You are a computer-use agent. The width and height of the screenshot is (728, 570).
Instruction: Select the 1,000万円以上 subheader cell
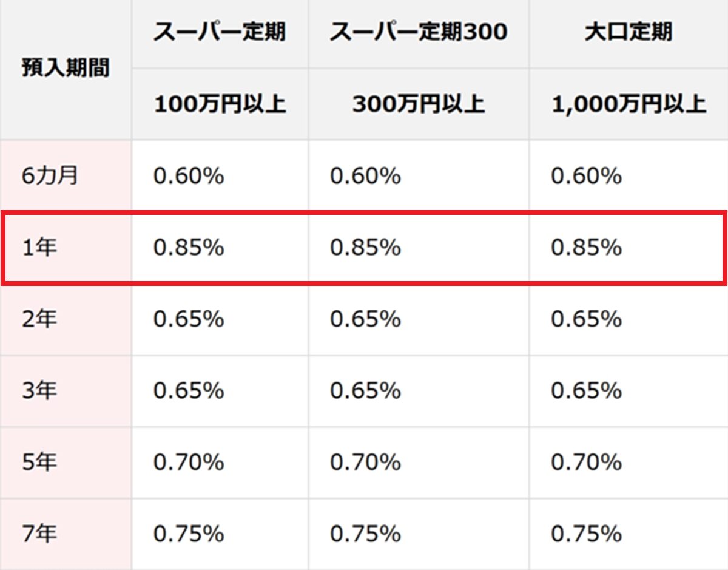(629, 104)
